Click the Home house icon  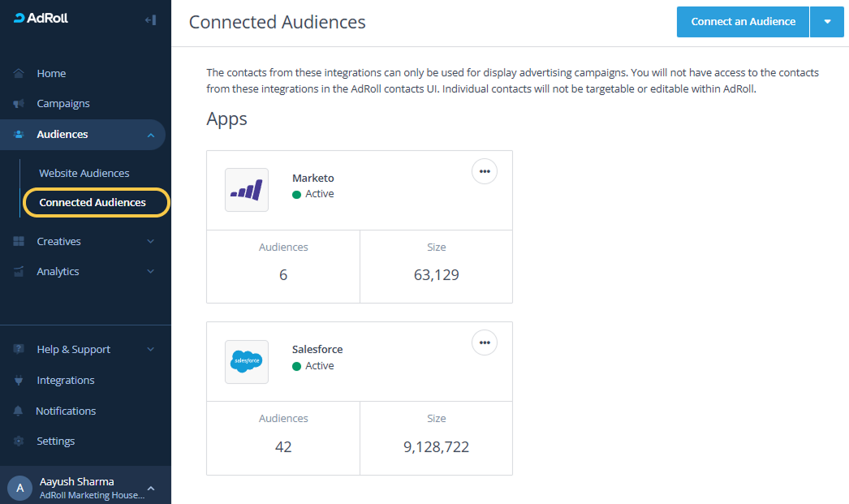19,74
